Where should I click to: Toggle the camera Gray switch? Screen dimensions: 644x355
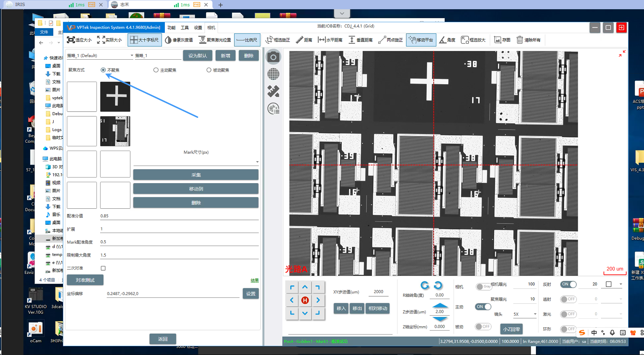pyautogui.click(x=483, y=286)
